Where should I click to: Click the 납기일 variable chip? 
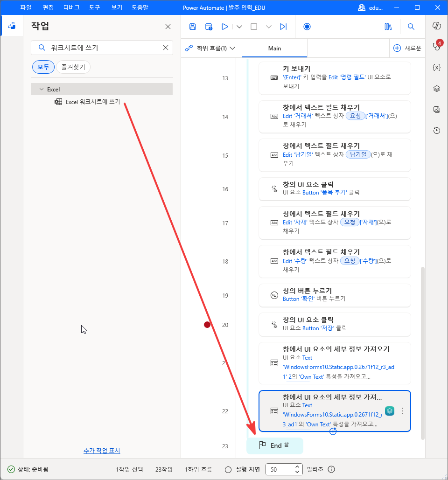(x=358, y=154)
